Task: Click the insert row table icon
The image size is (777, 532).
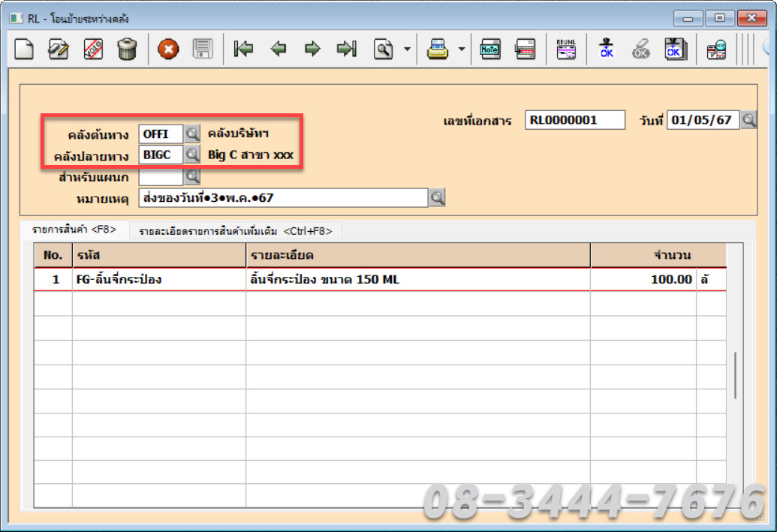Action: tap(525, 49)
